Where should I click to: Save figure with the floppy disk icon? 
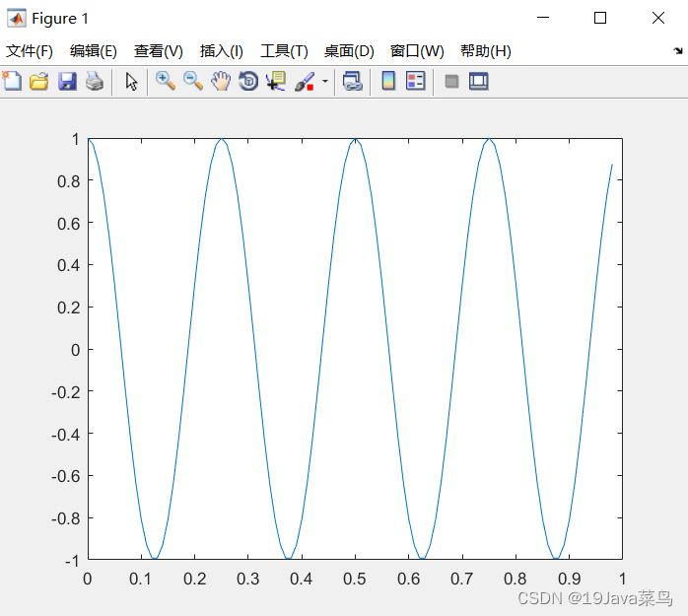pos(67,81)
